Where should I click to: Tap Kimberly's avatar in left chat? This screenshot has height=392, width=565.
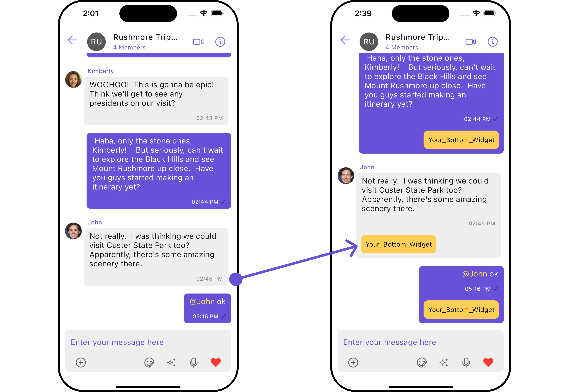(x=73, y=79)
